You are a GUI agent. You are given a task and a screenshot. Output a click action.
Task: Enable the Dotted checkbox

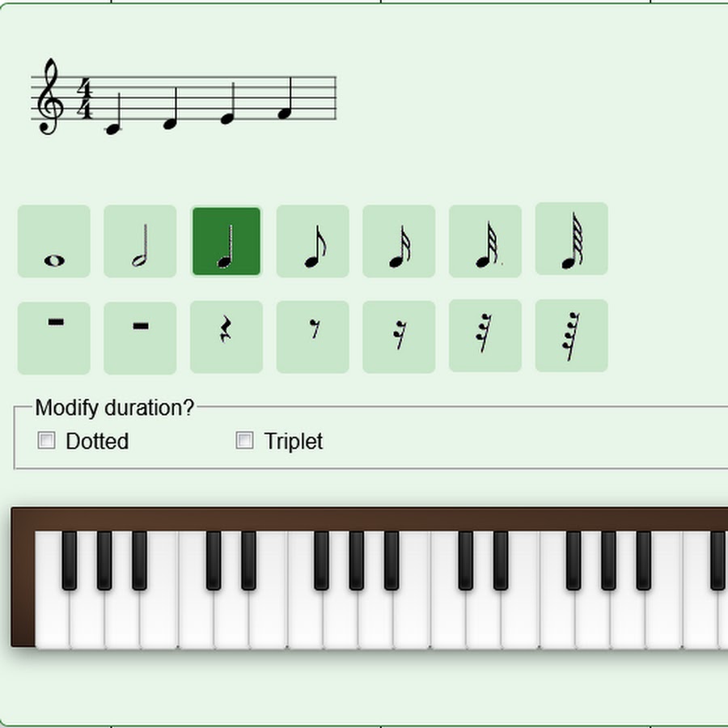click(x=46, y=441)
